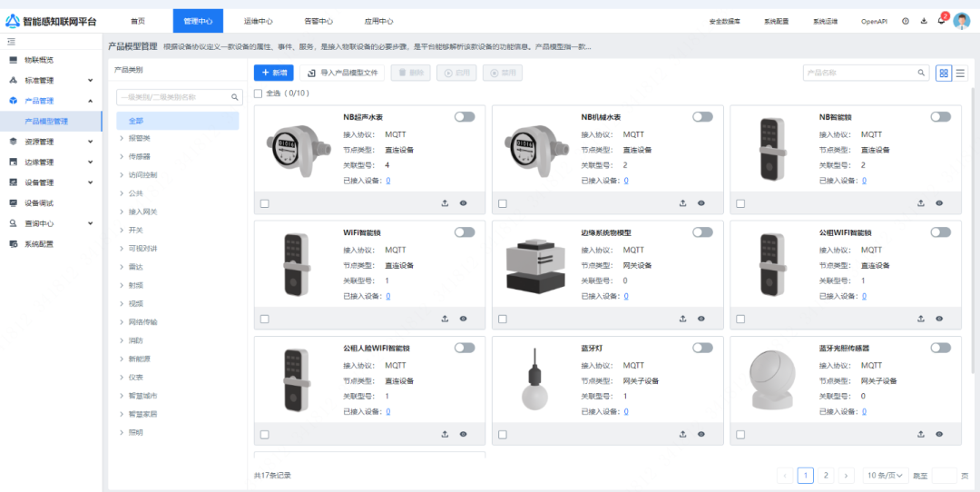
Task: Go to page 2
Action: point(827,476)
